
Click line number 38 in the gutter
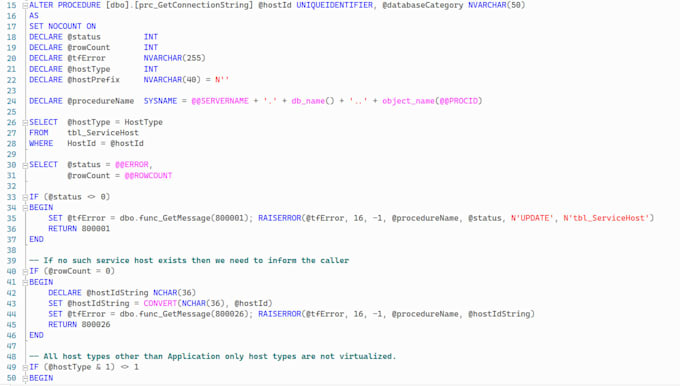[11, 250]
